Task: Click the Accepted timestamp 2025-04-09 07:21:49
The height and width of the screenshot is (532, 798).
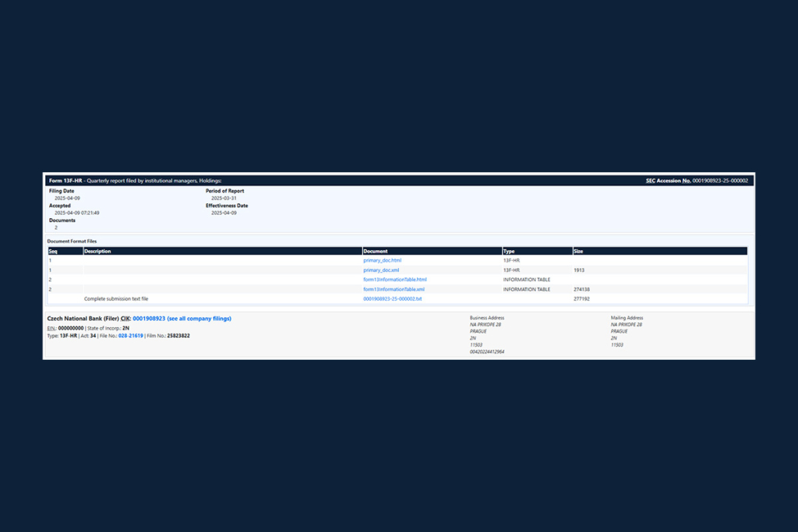Action: (x=76, y=213)
